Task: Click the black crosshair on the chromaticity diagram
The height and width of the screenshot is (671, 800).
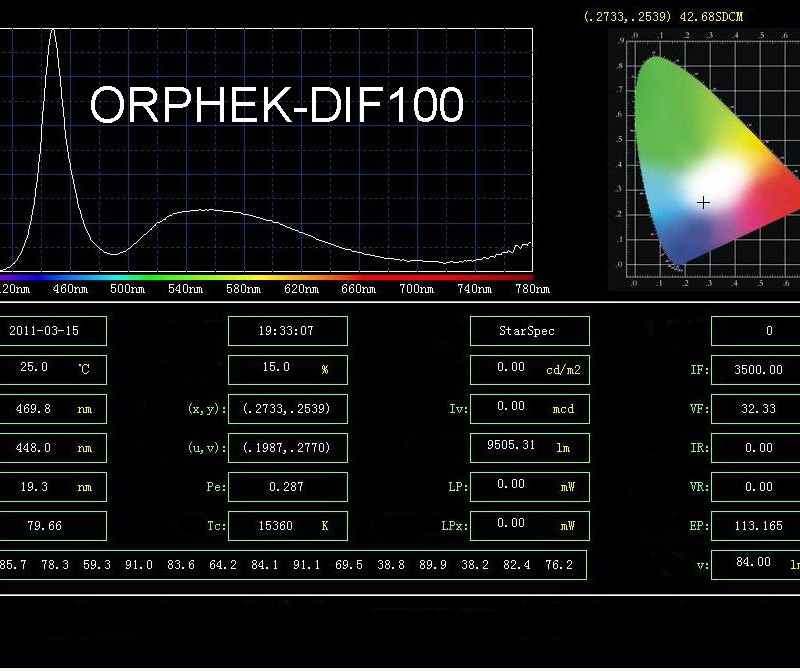Action: [703, 203]
